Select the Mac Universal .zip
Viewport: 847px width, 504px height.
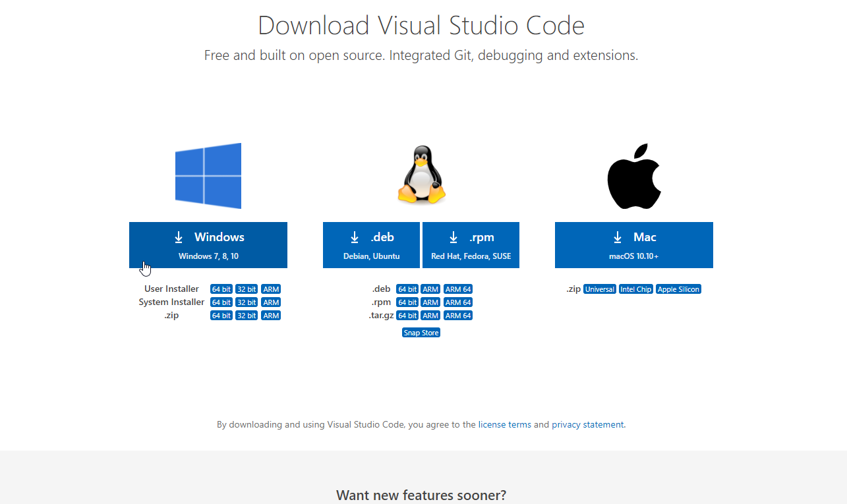coord(600,289)
